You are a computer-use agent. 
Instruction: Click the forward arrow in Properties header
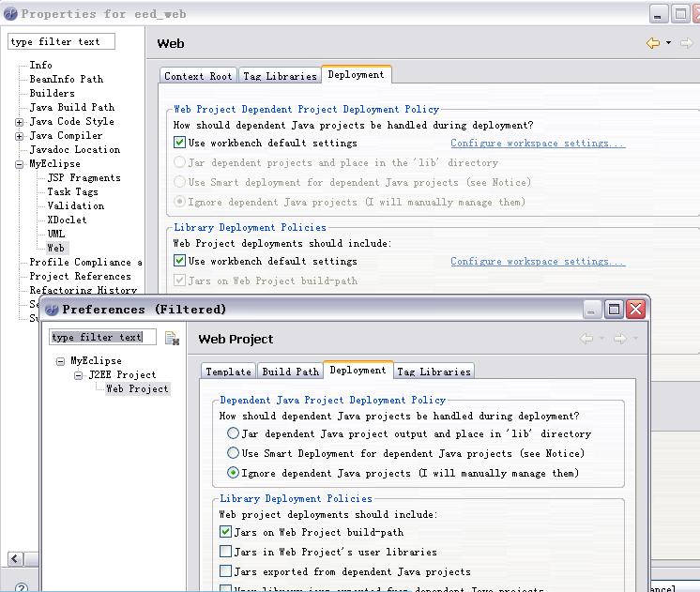click(x=684, y=43)
